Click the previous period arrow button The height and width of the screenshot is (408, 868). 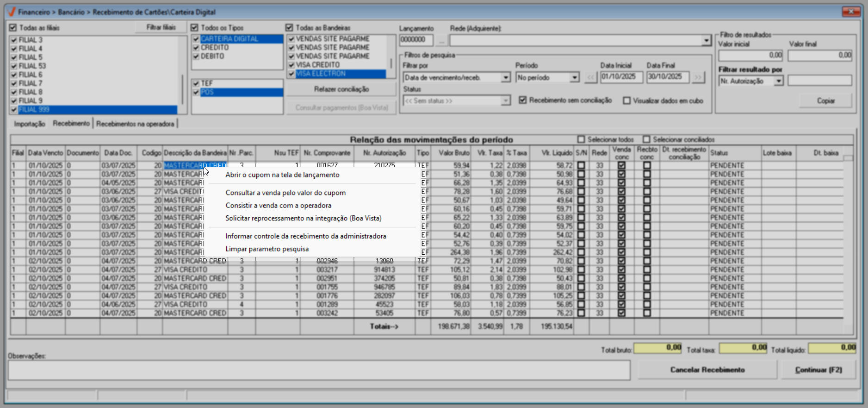[x=590, y=77]
